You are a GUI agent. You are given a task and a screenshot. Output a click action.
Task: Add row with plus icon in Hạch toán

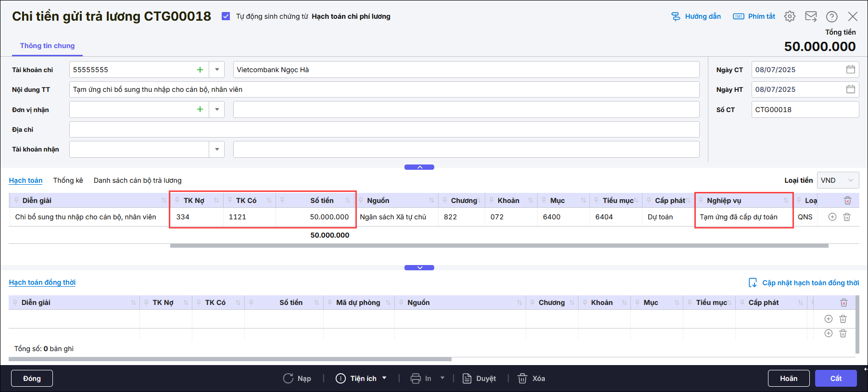pos(832,217)
